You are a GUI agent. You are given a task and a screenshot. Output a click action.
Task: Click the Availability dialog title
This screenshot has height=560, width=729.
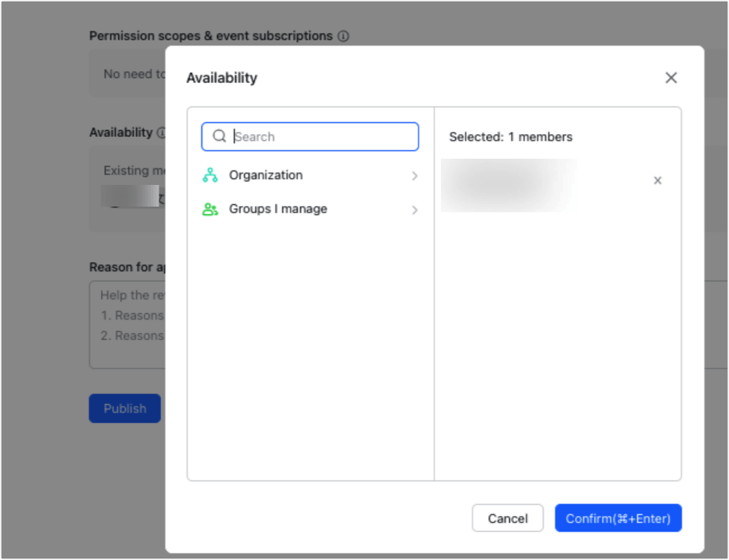(222, 77)
